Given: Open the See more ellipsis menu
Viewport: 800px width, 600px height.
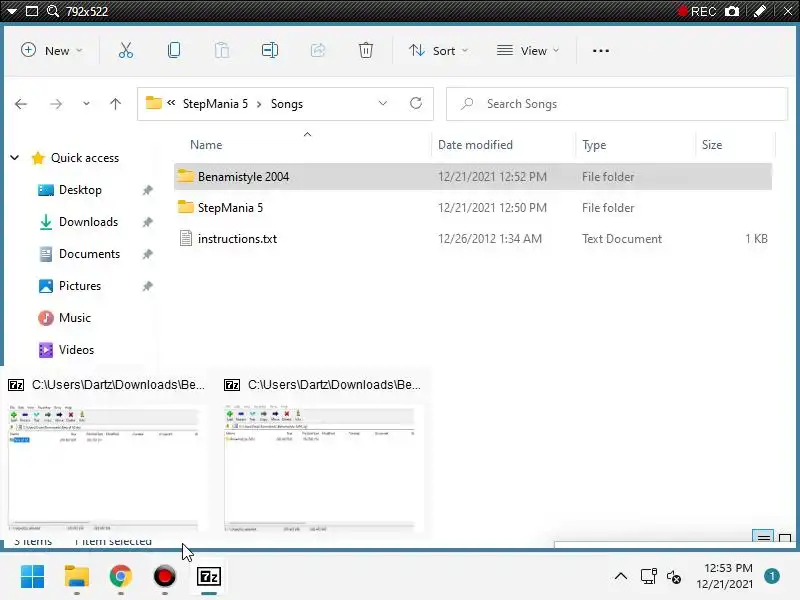Looking at the screenshot, I should coord(601,51).
